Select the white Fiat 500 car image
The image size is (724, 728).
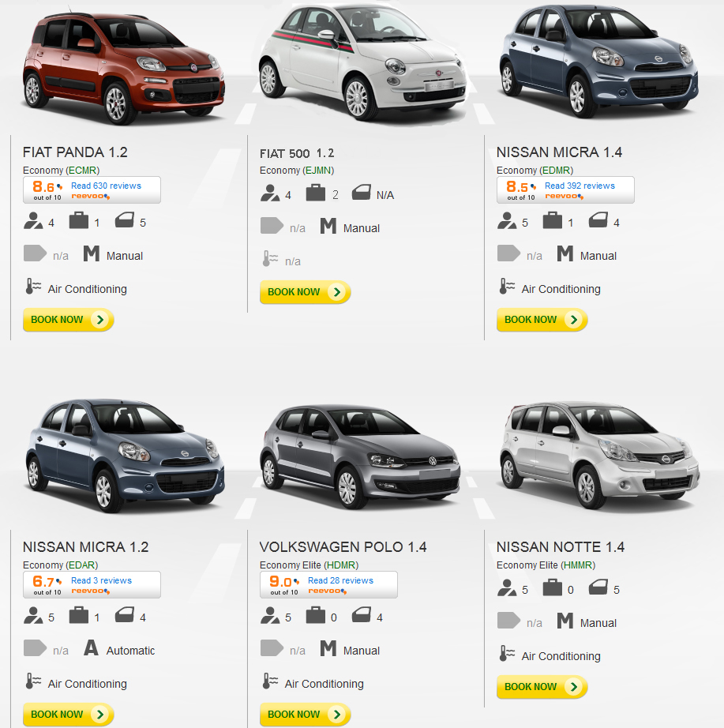(362, 62)
